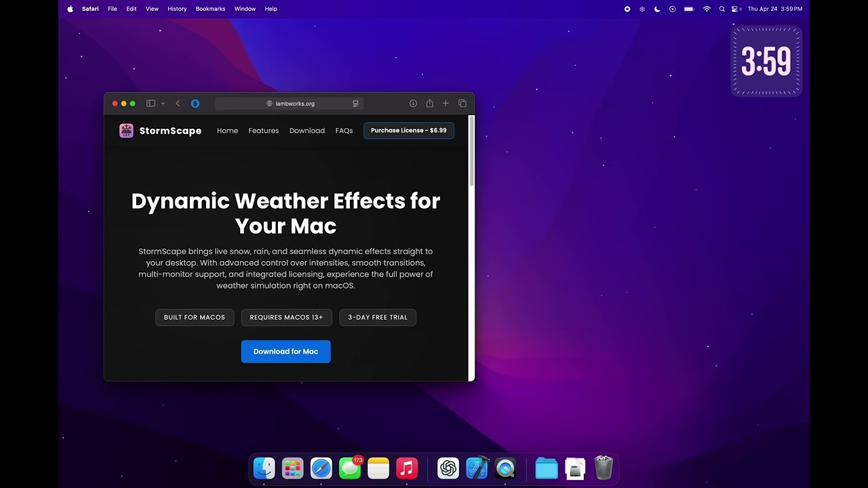The width and height of the screenshot is (868, 488).
Task: Click the Download for Mac button
Action: click(x=285, y=352)
